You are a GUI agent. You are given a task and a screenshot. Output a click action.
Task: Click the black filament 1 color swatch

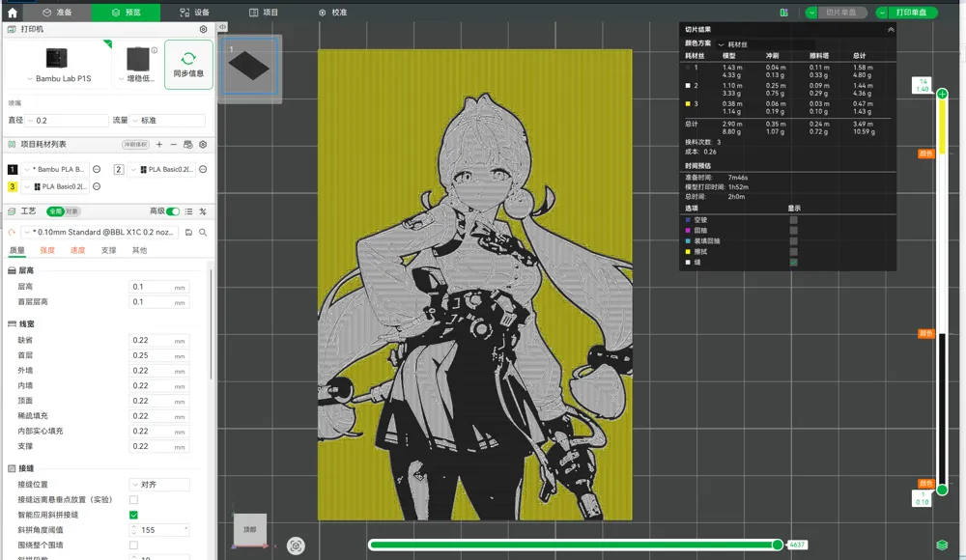pyautogui.click(x=13, y=169)
